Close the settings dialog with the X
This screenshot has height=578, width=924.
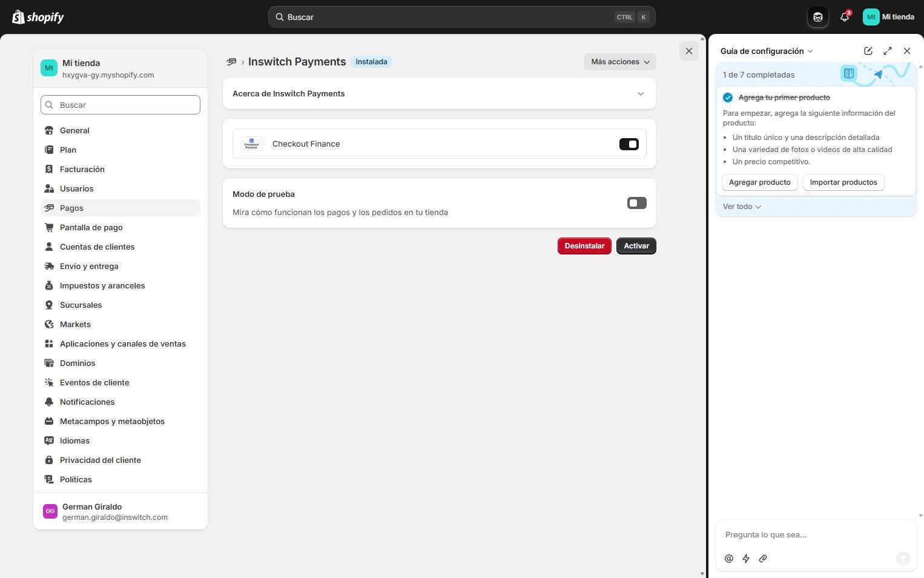(689, 51)
